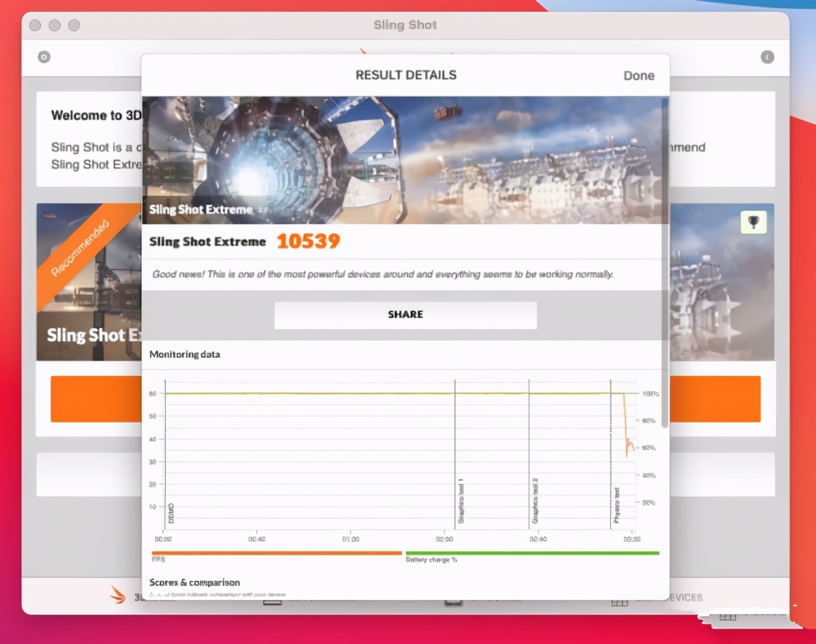This screenshot has height=644, width=816.
Task: Click the "Good news!" result message
Action: [x=383, y=274]
